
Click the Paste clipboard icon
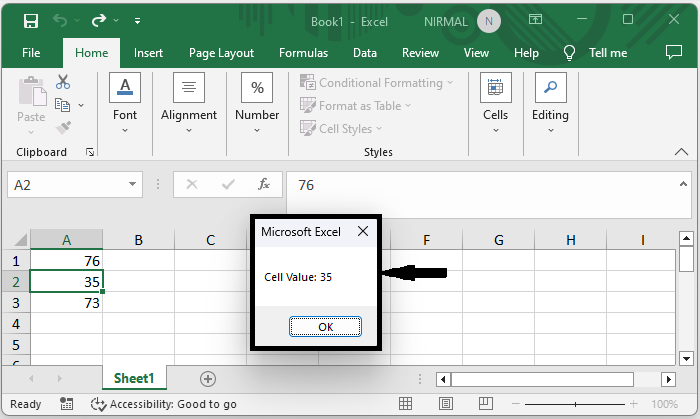[32, 91]
